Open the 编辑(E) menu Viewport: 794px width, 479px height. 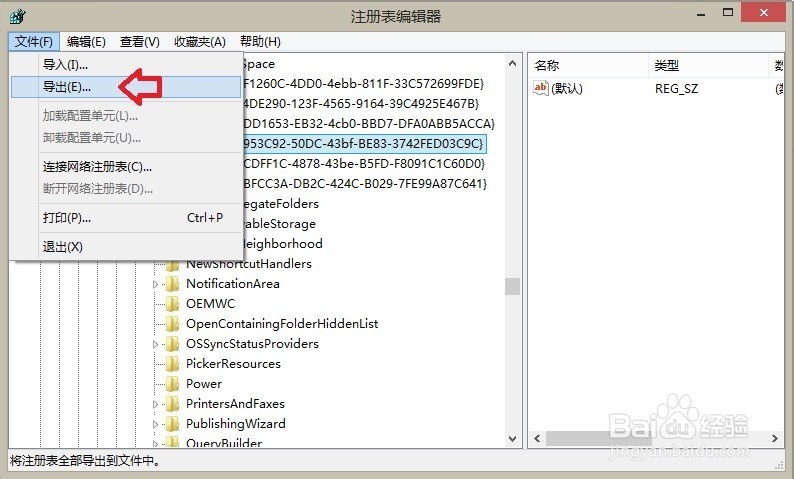coord(86,42)
